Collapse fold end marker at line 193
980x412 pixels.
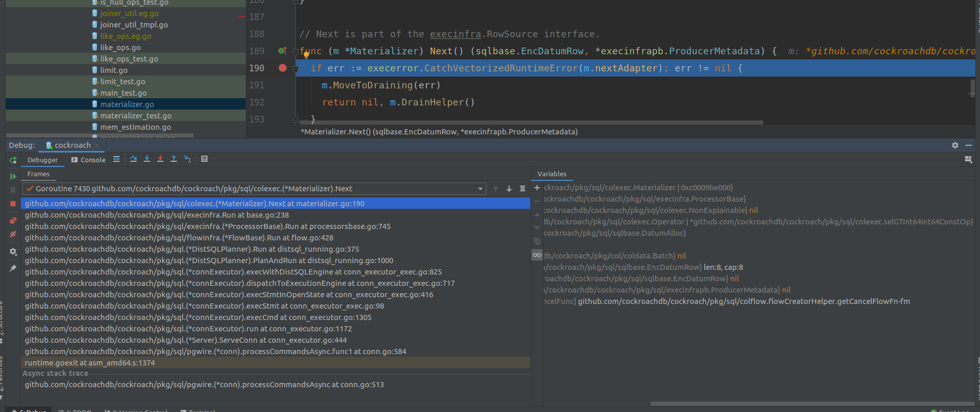[296, 119]
